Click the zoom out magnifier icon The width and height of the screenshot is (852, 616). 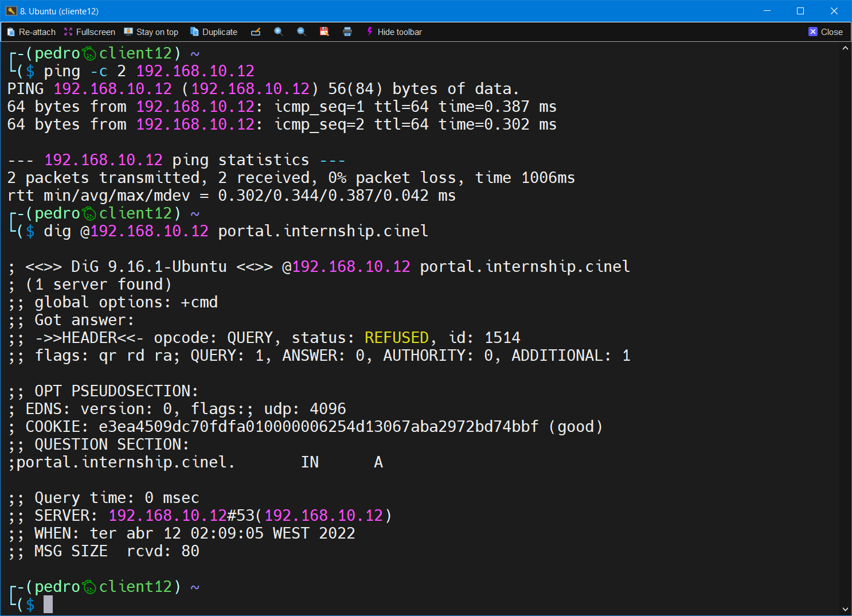302,32
